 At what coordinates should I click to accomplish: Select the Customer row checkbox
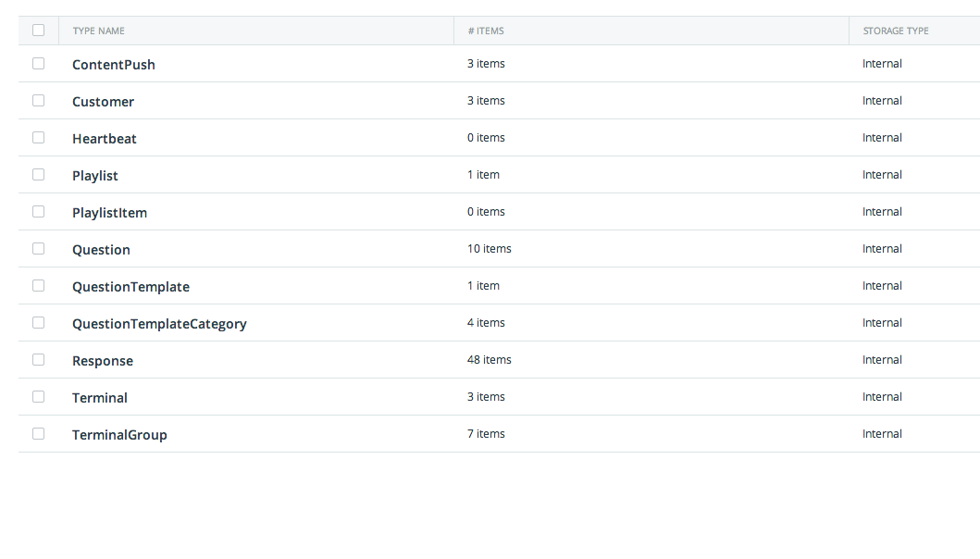click(x=38, y=100)
